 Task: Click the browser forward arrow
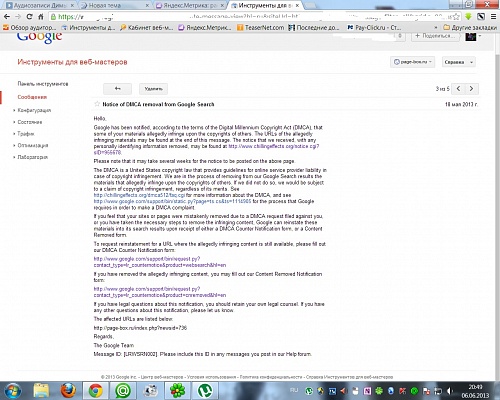tap(18, 16)
